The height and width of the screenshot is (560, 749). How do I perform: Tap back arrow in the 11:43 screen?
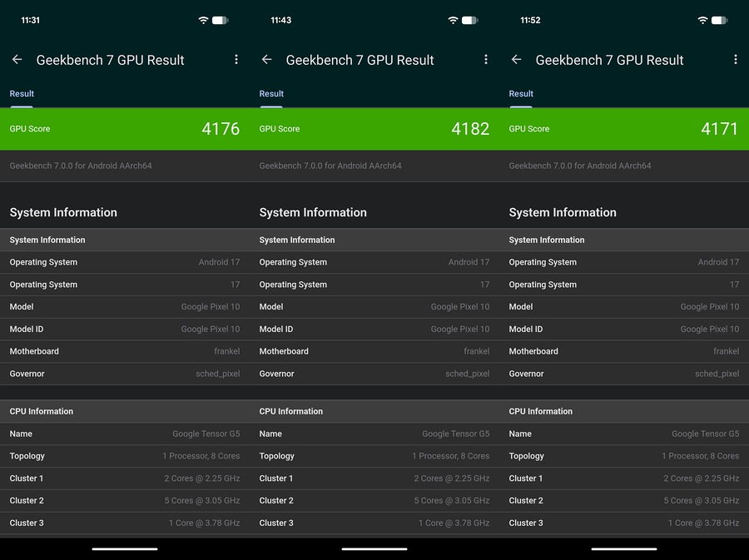tap(266, 60)
